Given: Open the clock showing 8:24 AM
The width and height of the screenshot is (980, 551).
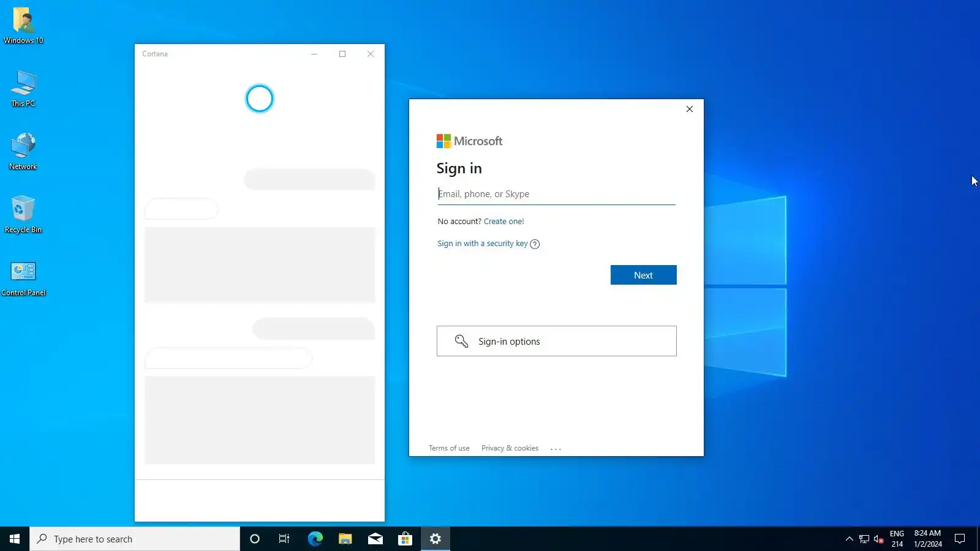Looking at the screenshot, I should [927, 539].
